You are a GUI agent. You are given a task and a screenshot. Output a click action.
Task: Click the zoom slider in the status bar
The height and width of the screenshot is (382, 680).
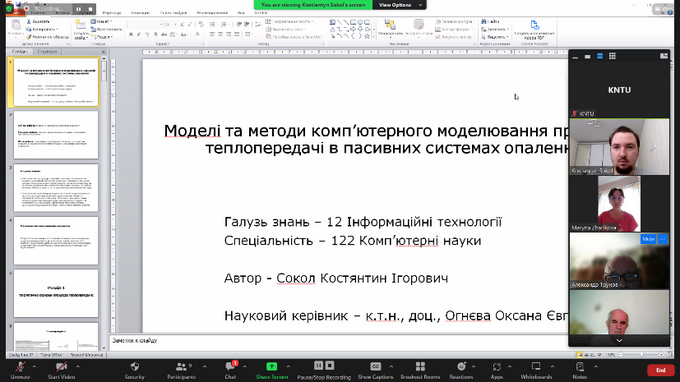[641, 355]
